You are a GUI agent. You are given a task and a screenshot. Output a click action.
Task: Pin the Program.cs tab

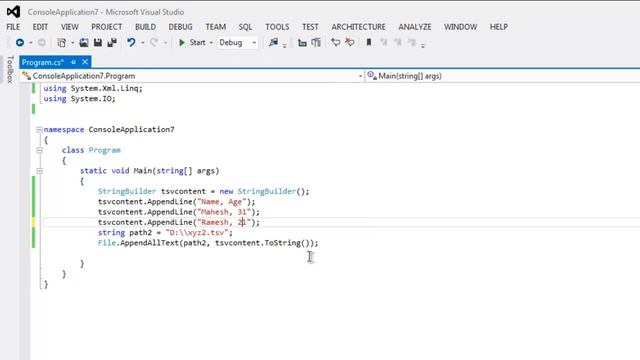73,62
